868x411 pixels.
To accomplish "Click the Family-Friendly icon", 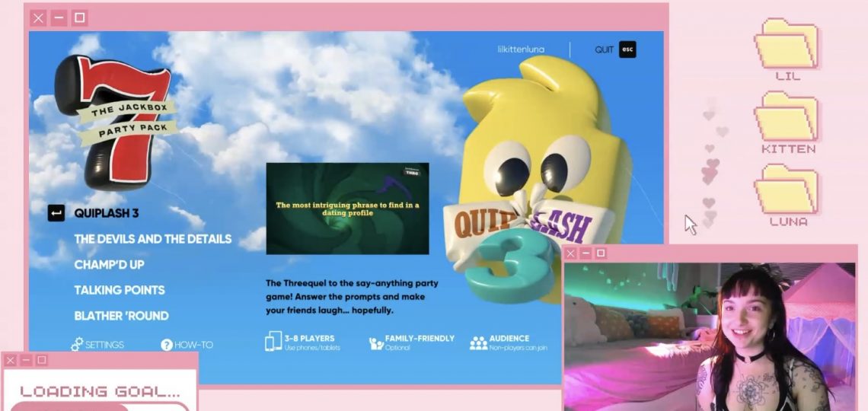I will (376, 343).
